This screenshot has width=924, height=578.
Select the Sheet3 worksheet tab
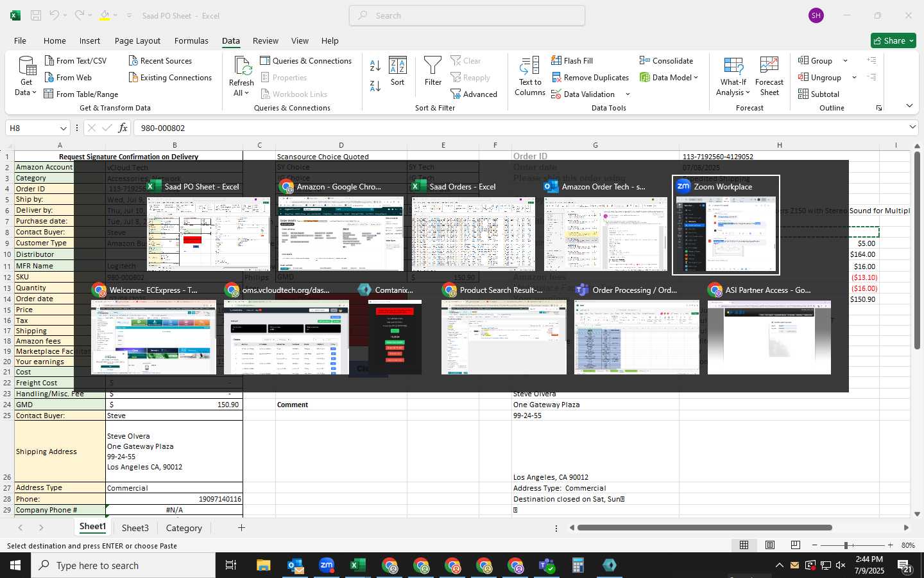135,528
